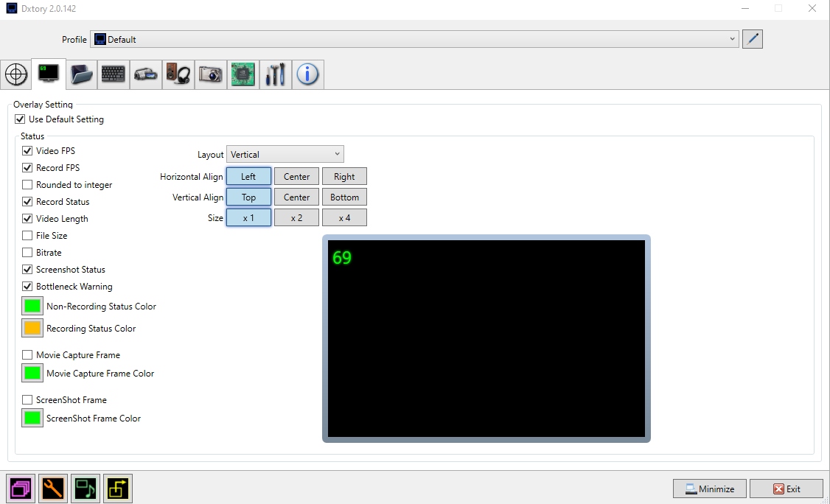Click the Dxtory title bar app icon
The width and height of the screenshot is (830, 504).
click(x=12, y=9)
